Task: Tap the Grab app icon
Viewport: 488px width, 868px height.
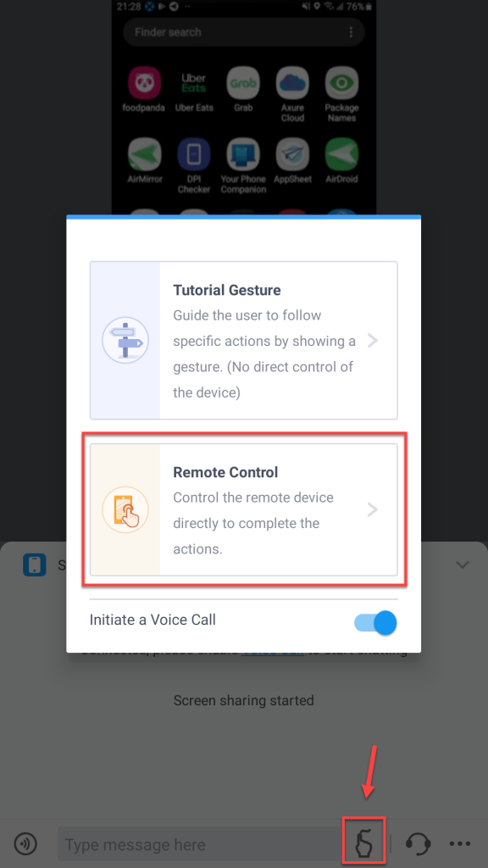Action: 243,83
